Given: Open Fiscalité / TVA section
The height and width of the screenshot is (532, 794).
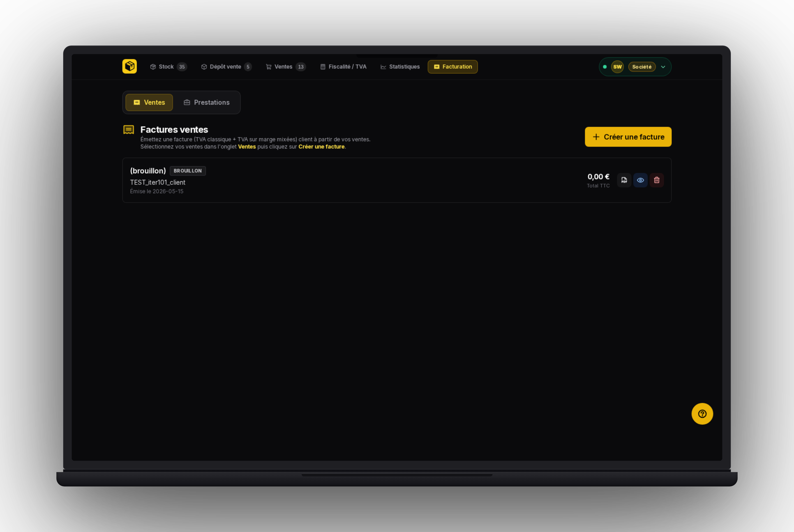Looking at the screenshot, I should (x=343, y=67).
